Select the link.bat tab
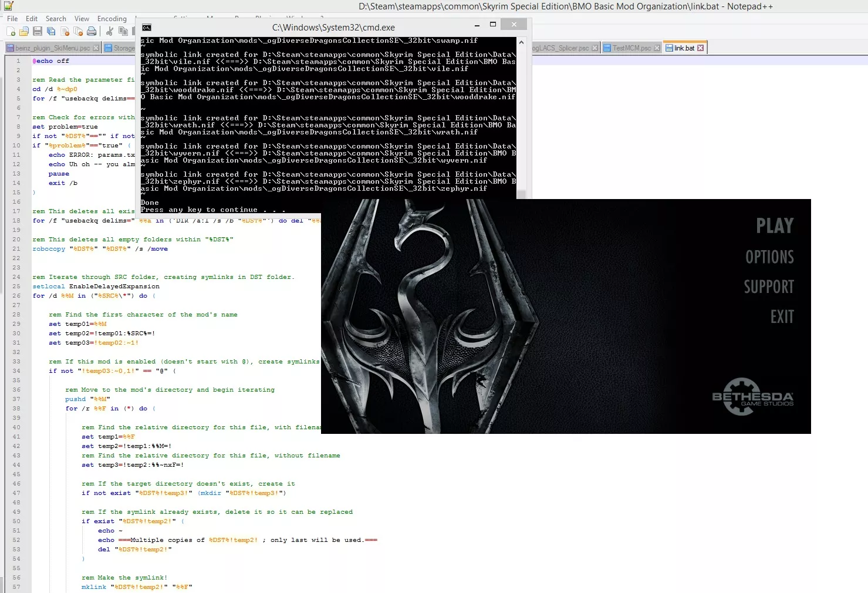 click(684, 48)
